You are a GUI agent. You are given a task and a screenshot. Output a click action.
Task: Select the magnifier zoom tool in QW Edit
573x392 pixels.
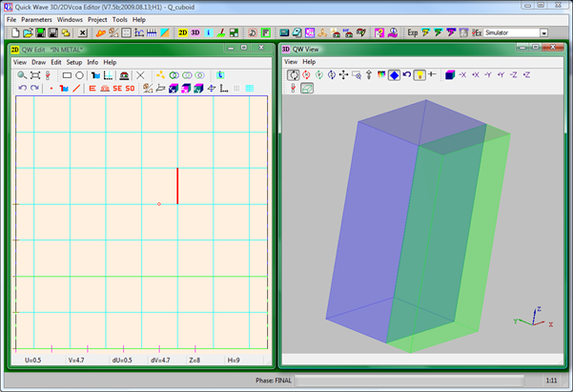tap(22, 74)
